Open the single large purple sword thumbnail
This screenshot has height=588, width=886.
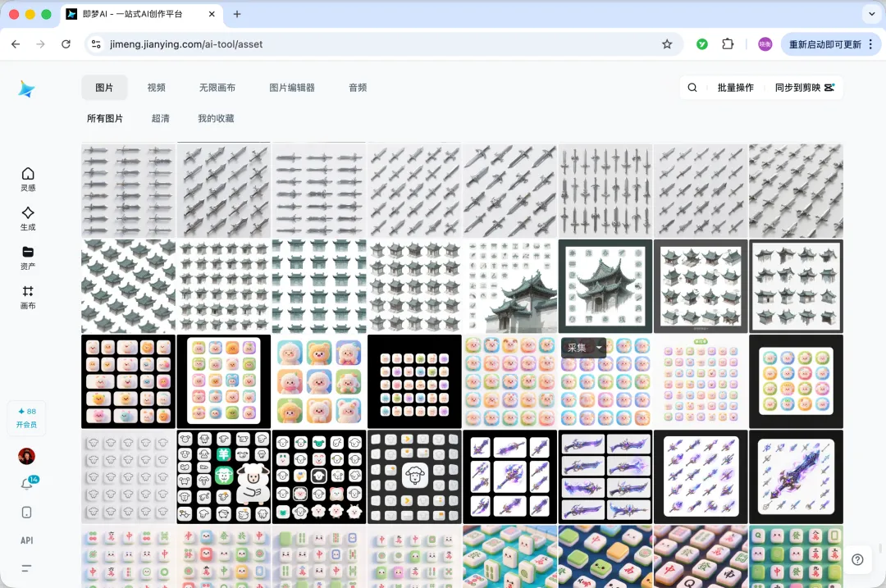coord(796,476)
